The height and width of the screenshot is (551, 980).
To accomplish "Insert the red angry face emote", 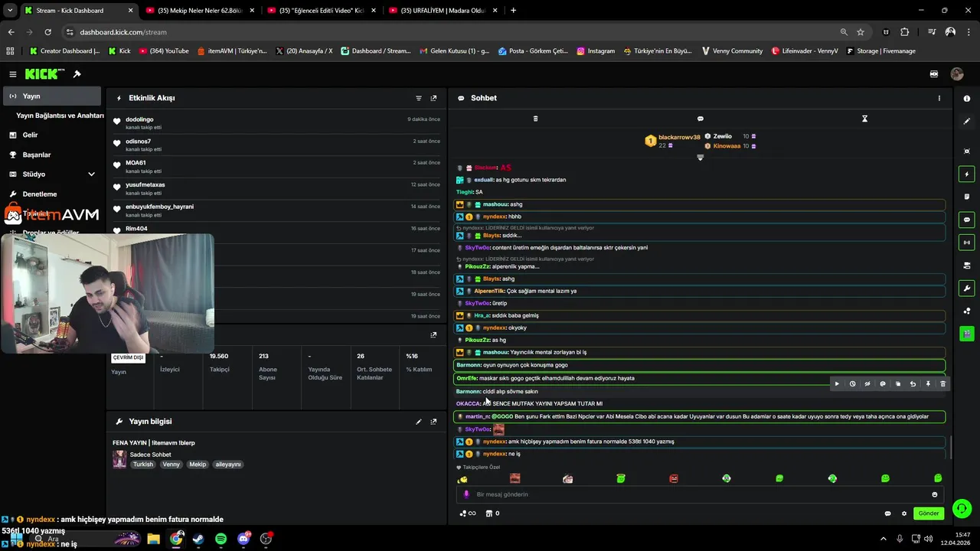I will (674, 478).
